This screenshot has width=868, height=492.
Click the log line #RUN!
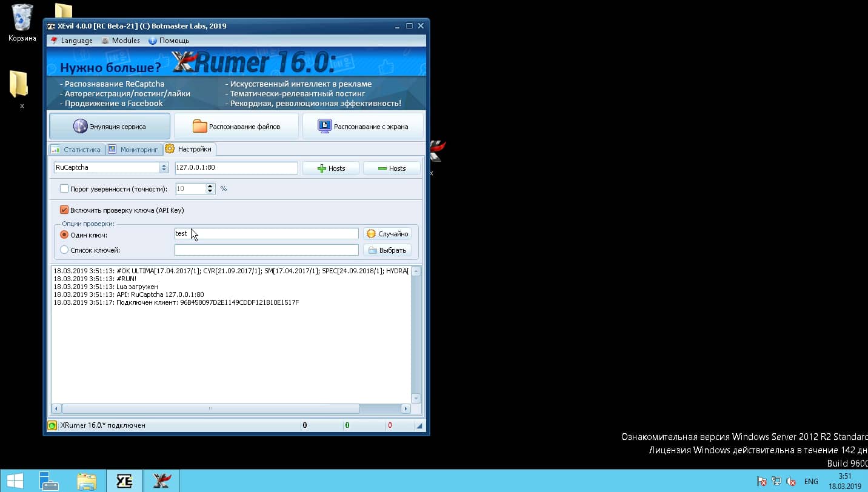click(x=95, y=279)
